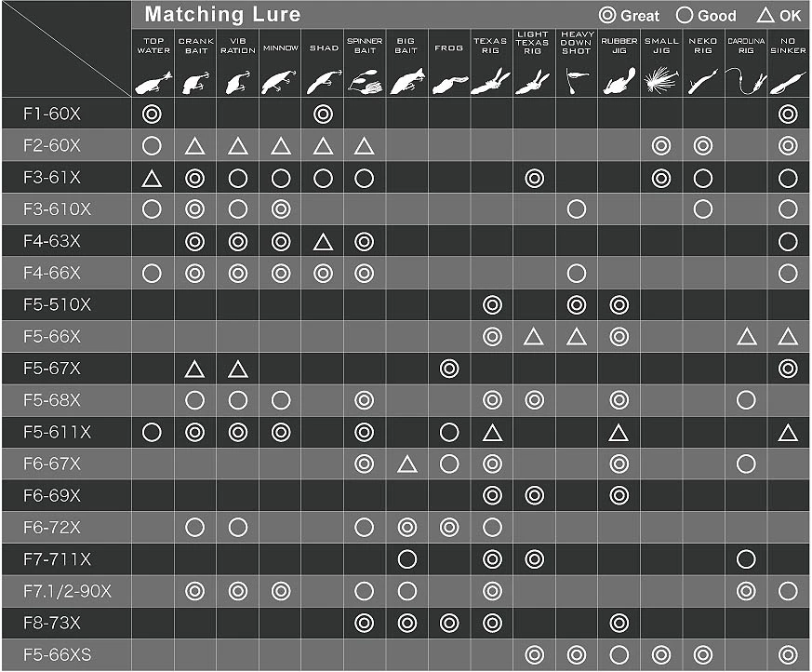812x672 pixels.
Task: Click the F6-67X Big Bait triangle mark
Action: (406, 464)
